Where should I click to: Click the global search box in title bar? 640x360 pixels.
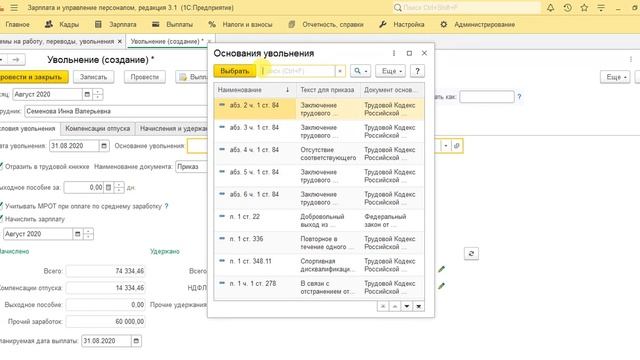(467, 7)
